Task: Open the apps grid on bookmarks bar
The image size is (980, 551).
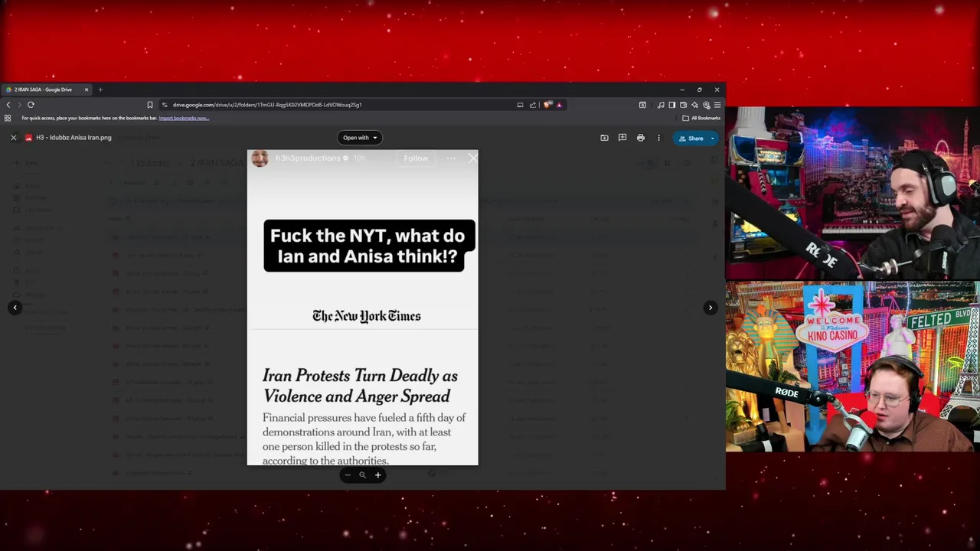Action: 8,118
